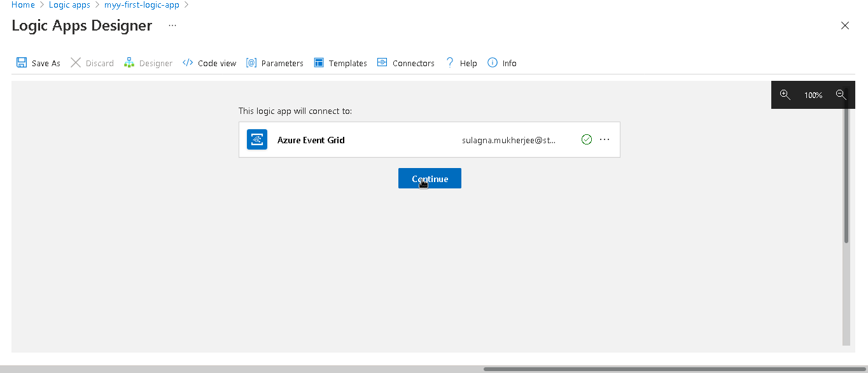Image resolution: width=868 pixels, height=373 pixels.
Task: Zoom in with the magnifier plus icon
Action: [x=785, y=95]
